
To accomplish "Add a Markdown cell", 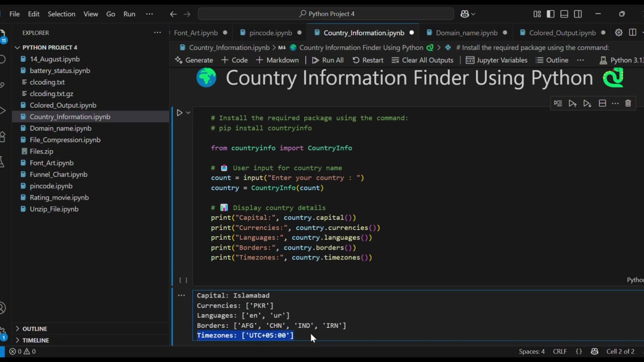I will (277, 60).
